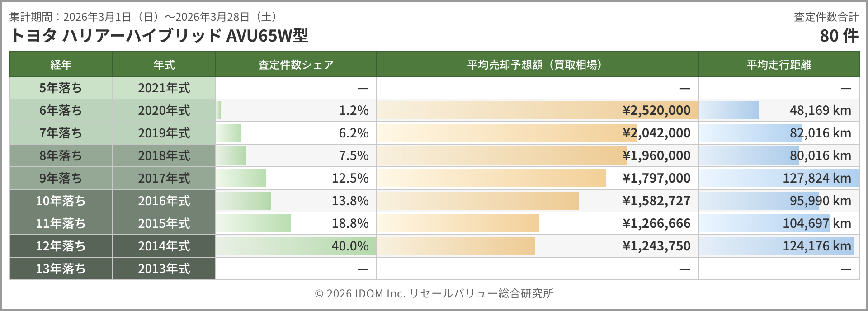Click the 5年落ち row label

pos(61,88)
